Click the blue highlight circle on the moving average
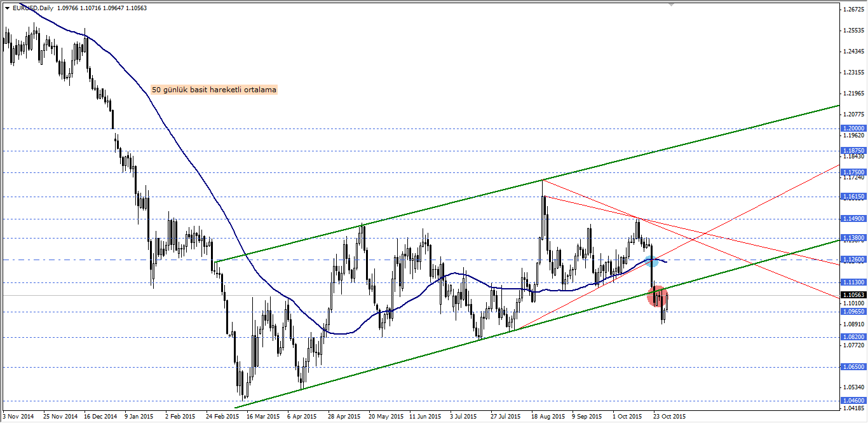 (x=651, y=260)
